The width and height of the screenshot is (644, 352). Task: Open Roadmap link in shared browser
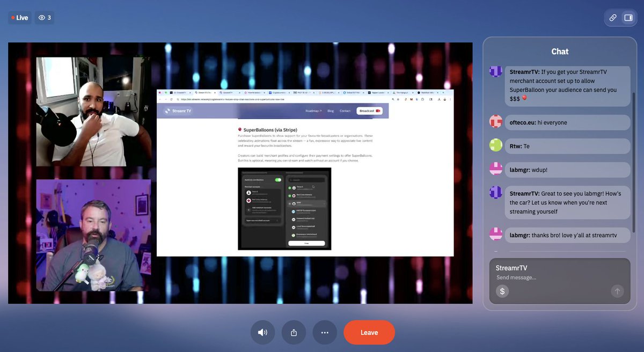point(313,111)
